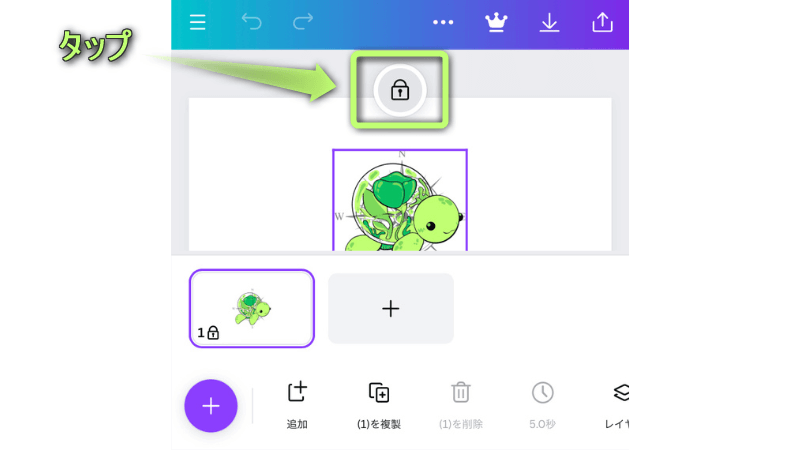Image resolution: width=800 pixels, height=450 pixels.
Task: Tap lock icon on page 1 thumbnail
Action: [213, 333]
